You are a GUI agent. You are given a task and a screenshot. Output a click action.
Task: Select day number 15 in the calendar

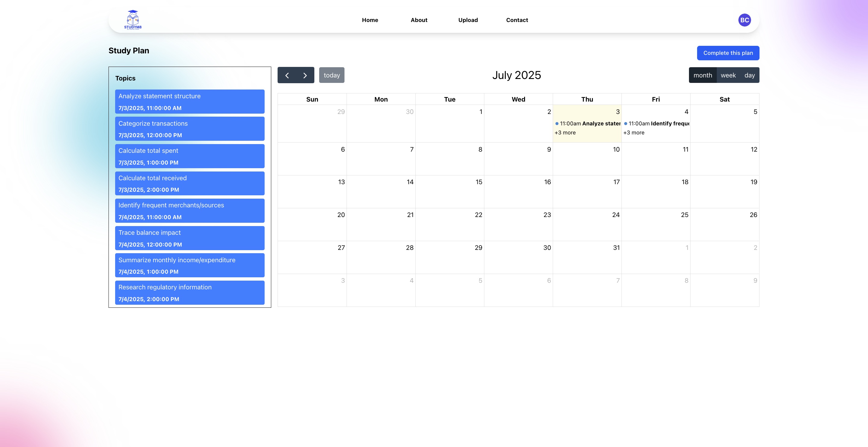[479, 182]
